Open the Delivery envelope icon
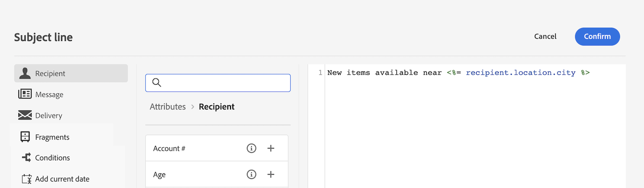The height and width of the screenshot is (188, 644). [x=25, y=115]
